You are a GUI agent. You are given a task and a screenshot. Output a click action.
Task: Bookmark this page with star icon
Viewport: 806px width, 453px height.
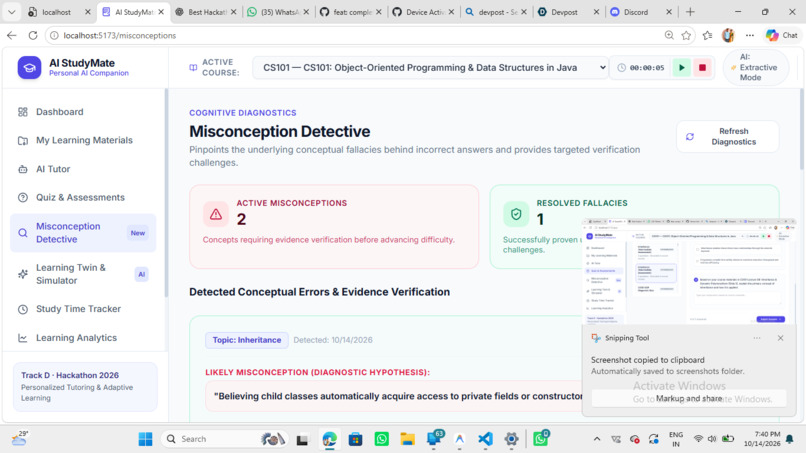click(686, 35)
